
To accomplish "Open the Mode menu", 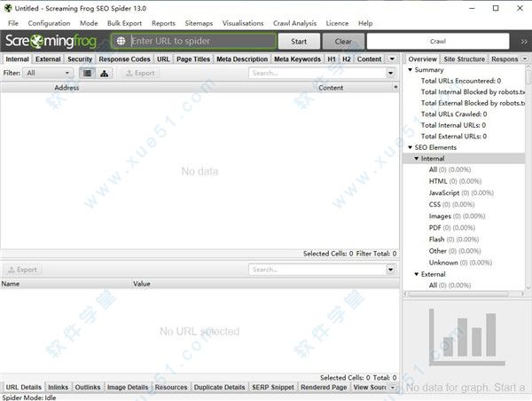I will click(89, 23).
